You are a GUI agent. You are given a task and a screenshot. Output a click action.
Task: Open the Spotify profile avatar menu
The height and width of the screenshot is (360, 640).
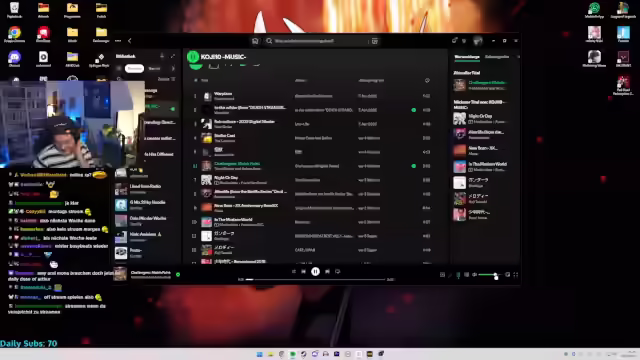(x=478, y=41)
